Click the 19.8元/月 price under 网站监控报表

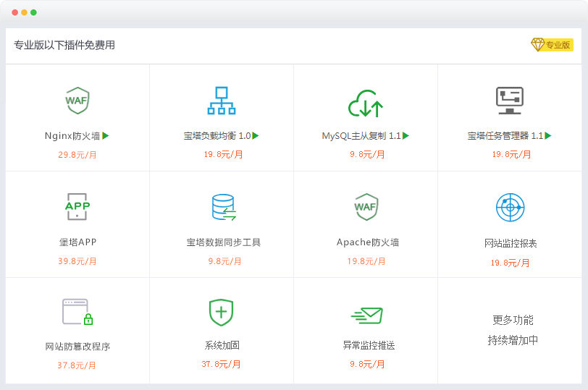[510, 263]
